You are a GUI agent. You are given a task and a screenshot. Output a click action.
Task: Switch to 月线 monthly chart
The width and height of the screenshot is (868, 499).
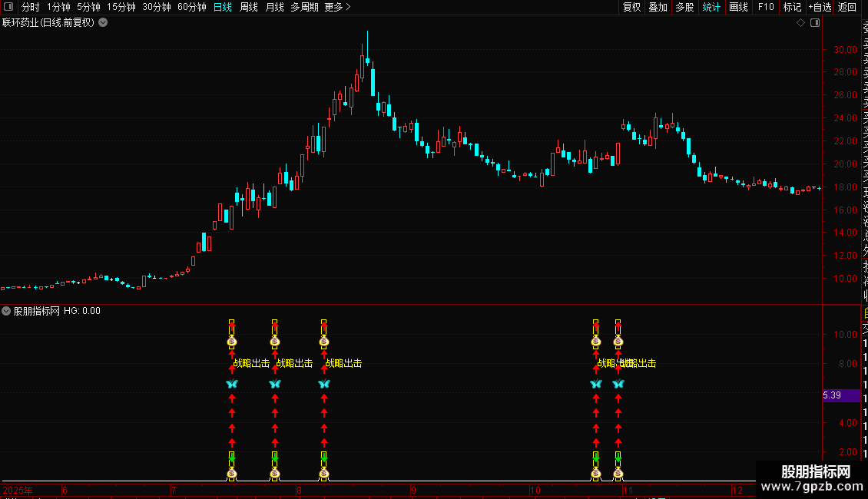coord(274,7)
